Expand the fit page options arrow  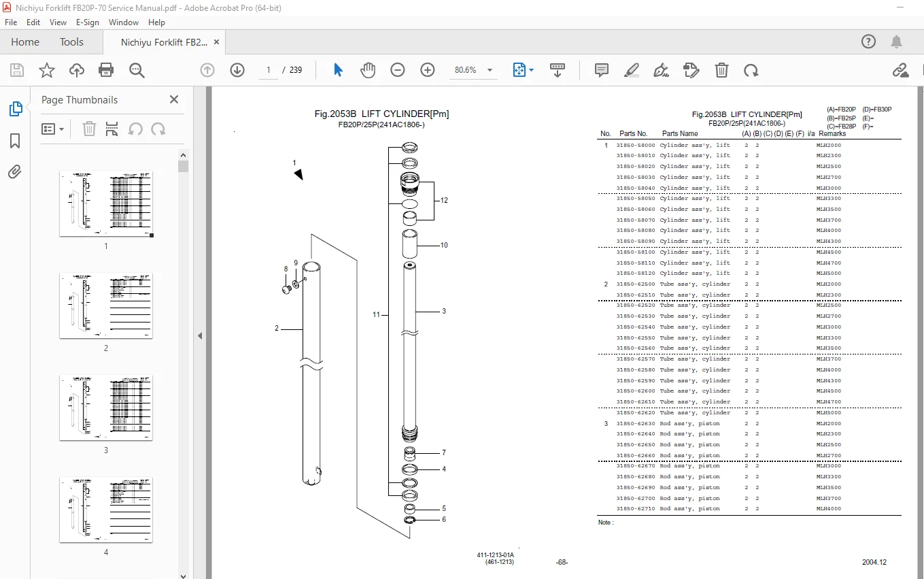coord(532,70)
